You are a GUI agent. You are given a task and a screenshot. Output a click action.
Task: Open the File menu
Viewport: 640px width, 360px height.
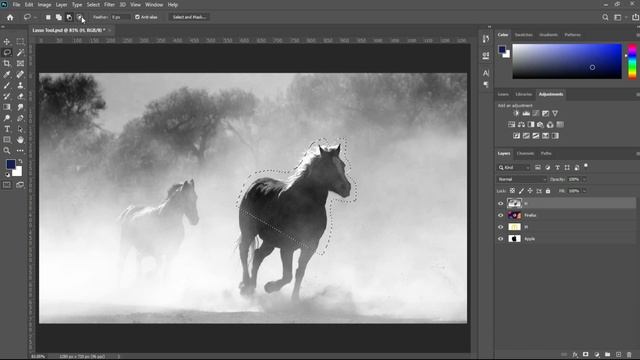(16, 5)
